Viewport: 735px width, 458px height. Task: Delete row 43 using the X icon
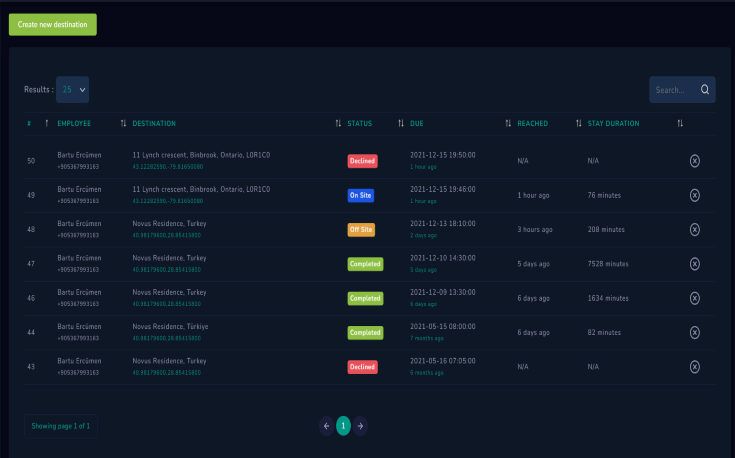click(695, 367)
